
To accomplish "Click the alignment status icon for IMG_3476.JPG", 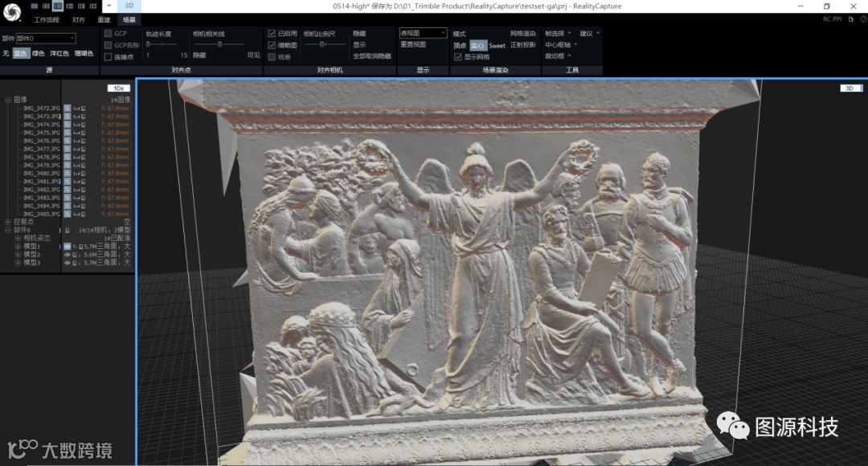I will tap(76, 141).
